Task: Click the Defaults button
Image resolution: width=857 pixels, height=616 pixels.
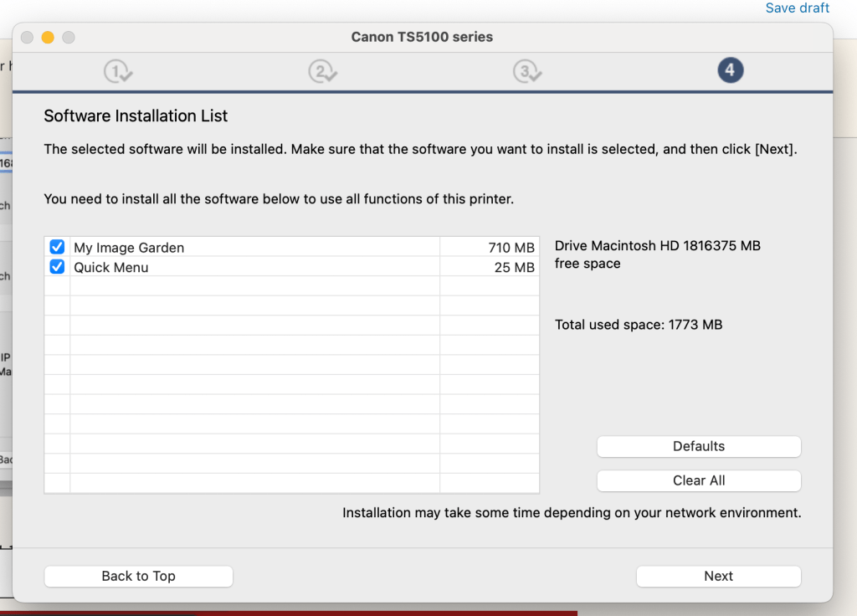Action: click(x=699, y=446)
